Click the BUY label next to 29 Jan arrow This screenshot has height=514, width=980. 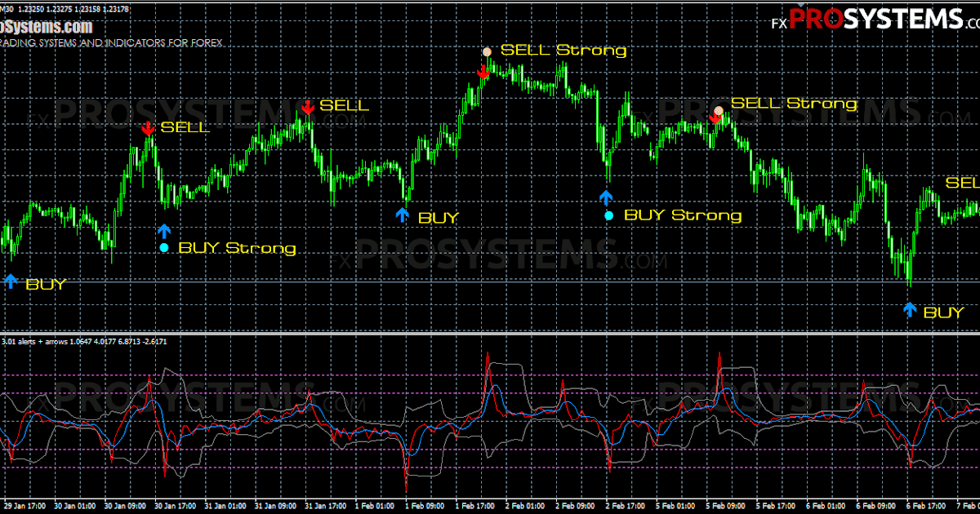[46, 285]
